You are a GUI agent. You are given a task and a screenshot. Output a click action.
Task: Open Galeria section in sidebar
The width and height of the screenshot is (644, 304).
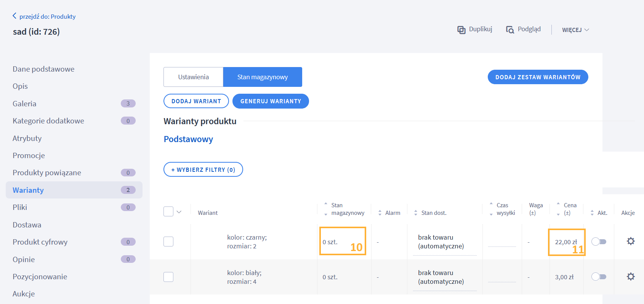pyautogui.click(x=24, y=104)
